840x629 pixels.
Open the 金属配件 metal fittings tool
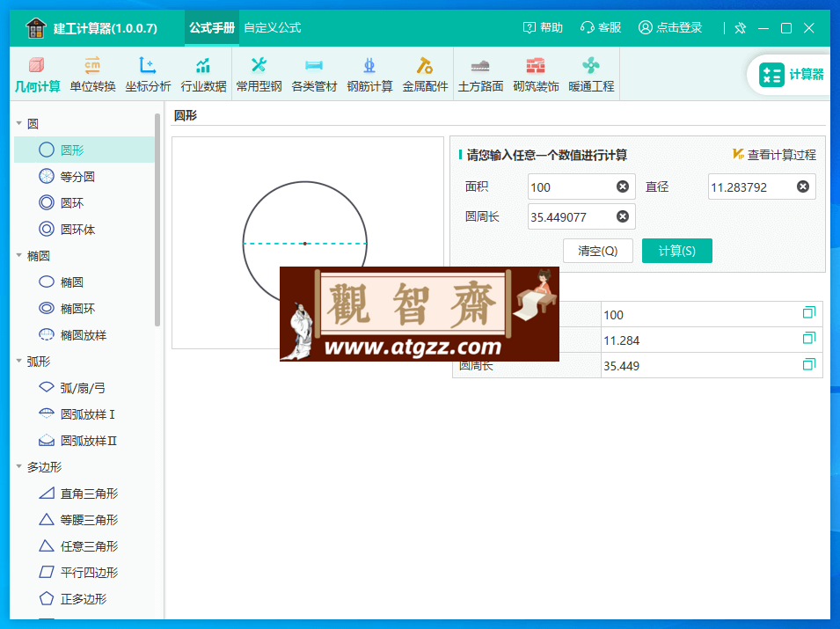pyautogui.click(x=426, y=75)
